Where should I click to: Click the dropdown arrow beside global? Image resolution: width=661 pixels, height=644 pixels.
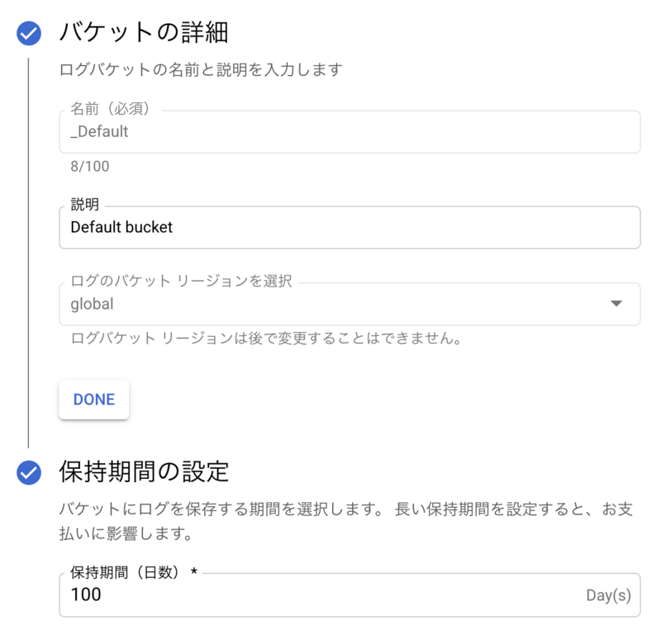(616, 304)
